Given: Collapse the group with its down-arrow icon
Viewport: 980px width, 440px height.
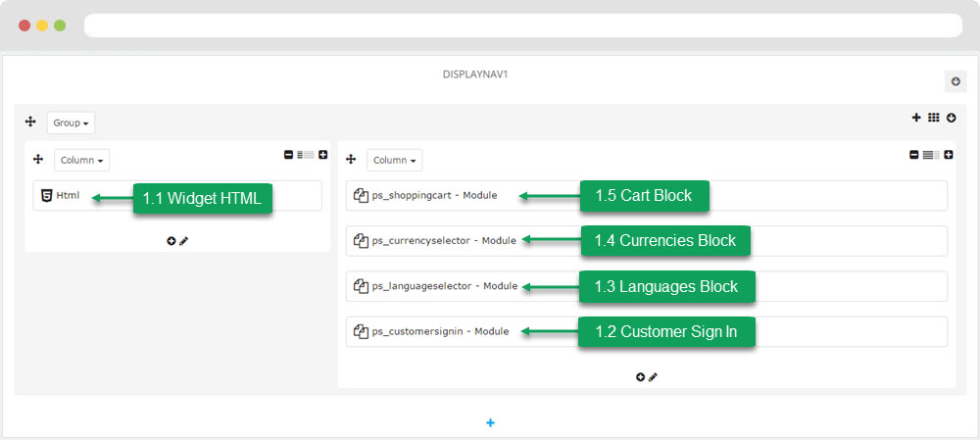Looking at the screenshot, I should click(950, 118).
